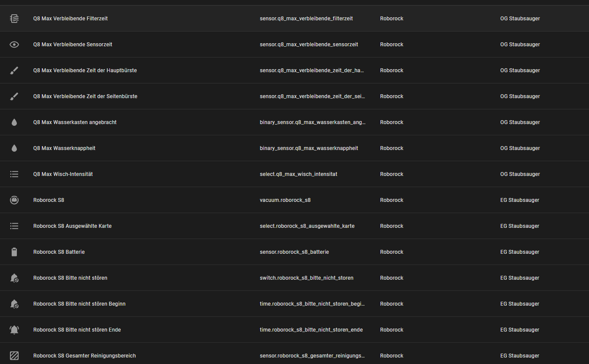Screen dimensions: 589x364
Task: Click entity ID binary_sensor.q8_max_wasserknappheit
Action: click(x=309, y=148)
